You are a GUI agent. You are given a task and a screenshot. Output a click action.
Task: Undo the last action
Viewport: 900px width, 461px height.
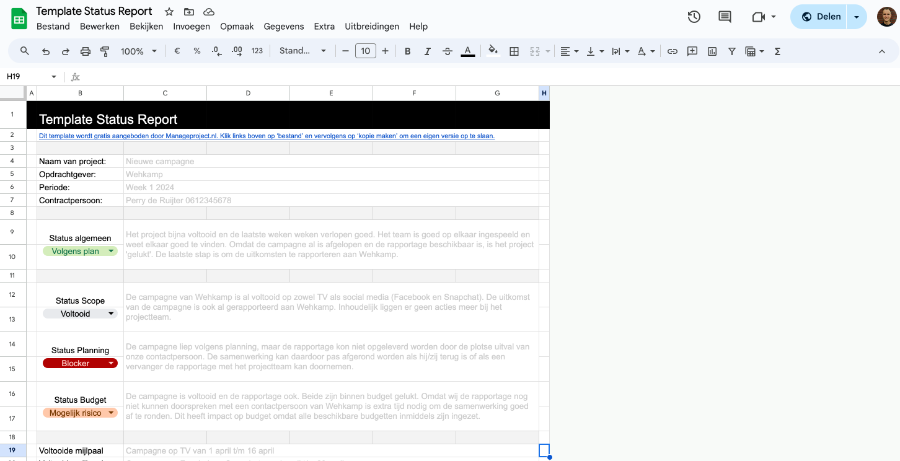[x=45, y=51]
